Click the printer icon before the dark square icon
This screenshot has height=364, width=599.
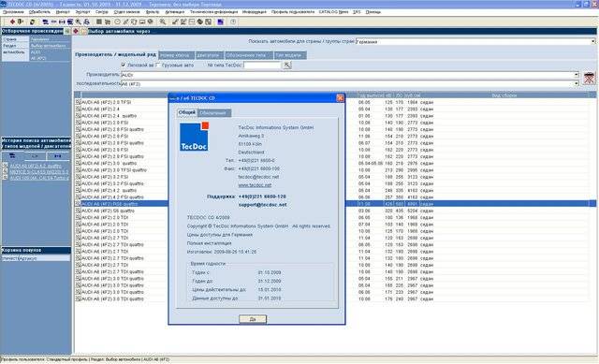pyautogui.click(x=87, y=22)
